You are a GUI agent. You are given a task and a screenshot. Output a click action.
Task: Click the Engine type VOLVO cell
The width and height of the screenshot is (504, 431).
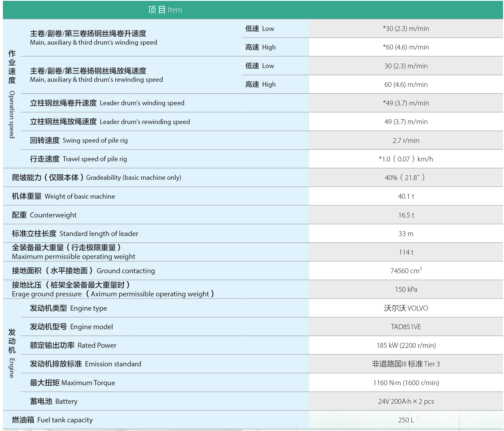406,308
